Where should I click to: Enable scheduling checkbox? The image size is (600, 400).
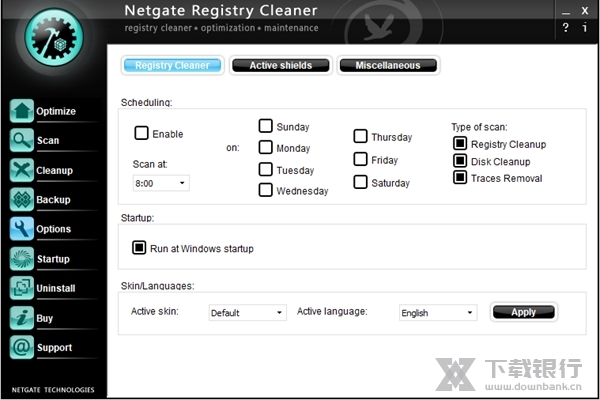click(x=141, y=133)
